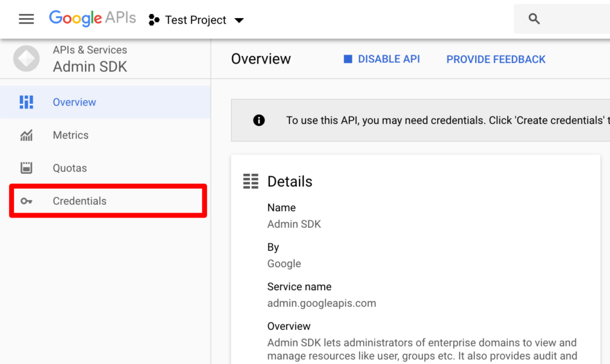Click the info icon in credentials notice

point(258,121)
